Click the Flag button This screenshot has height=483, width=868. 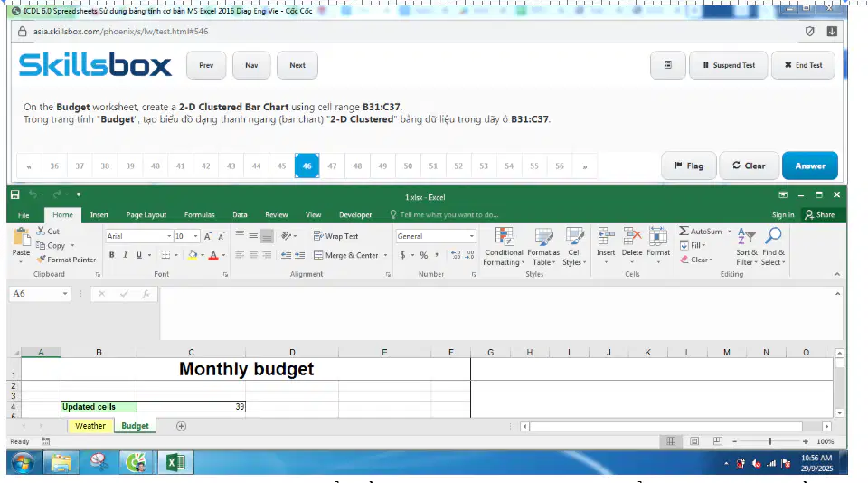[x=689, y=166]
